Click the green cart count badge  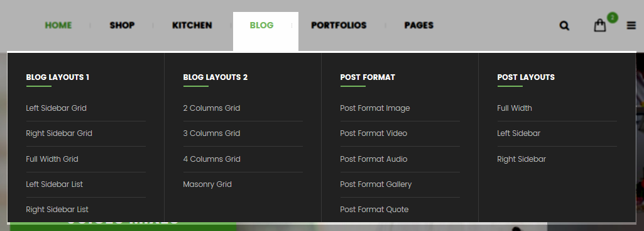coord(613,18)
